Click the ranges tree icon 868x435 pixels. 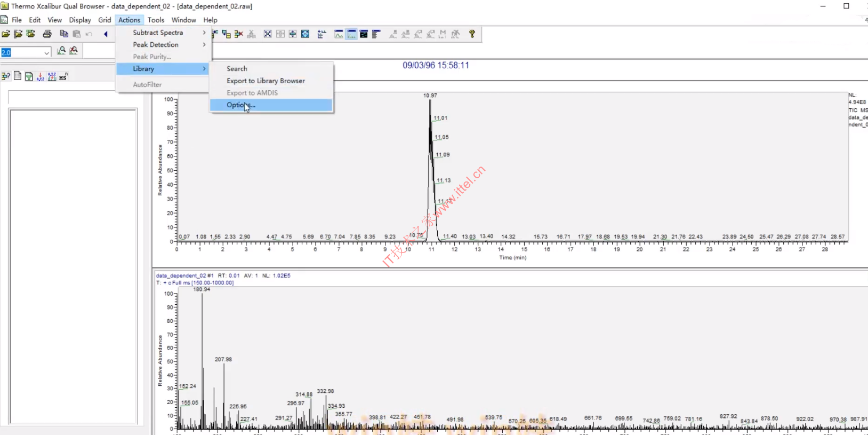[x=322, y=34]
